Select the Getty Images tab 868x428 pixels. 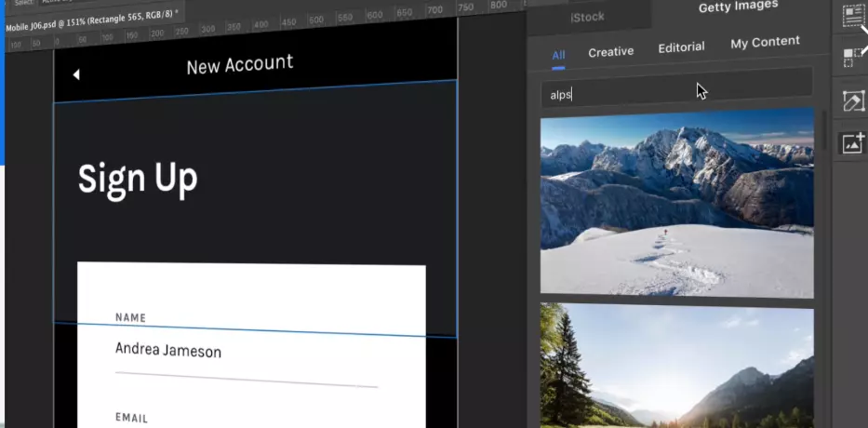click(738, 7)
